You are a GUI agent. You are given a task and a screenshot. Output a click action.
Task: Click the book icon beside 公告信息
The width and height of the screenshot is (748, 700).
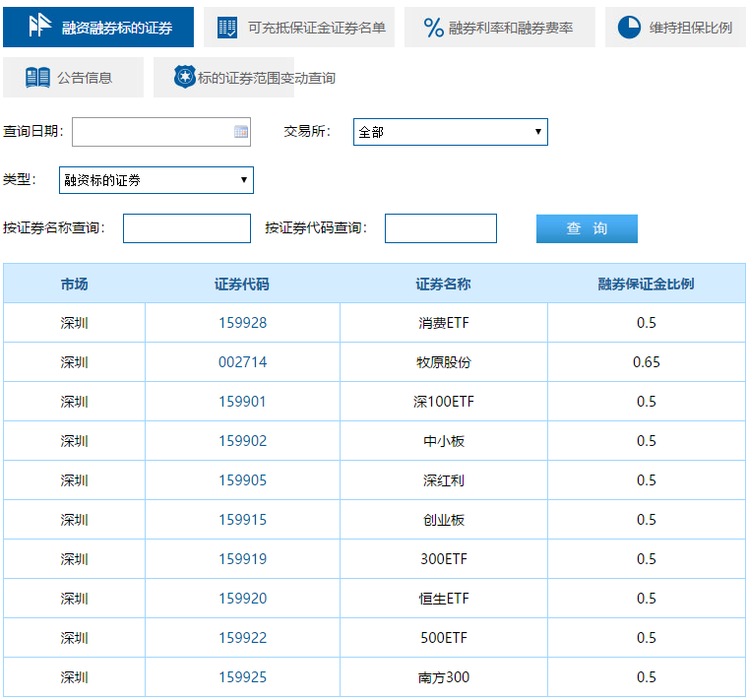click(37, 78)
